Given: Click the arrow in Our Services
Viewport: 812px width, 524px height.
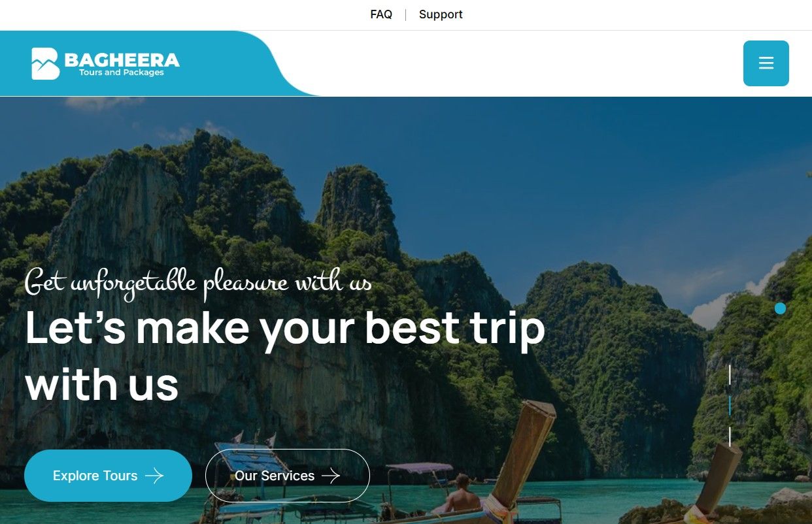Looking at the screenshot, I should [x=331, y=476].
